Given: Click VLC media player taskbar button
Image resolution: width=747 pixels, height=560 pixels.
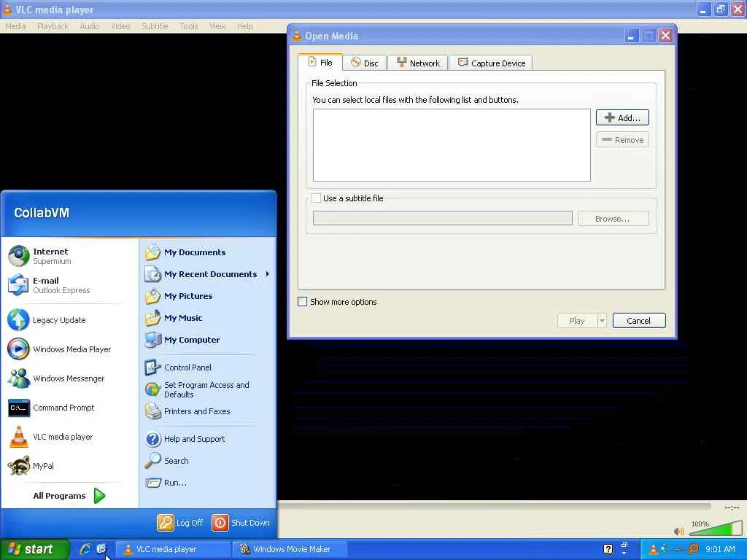Looking at the screenshot, I should [x=174, y=549].
